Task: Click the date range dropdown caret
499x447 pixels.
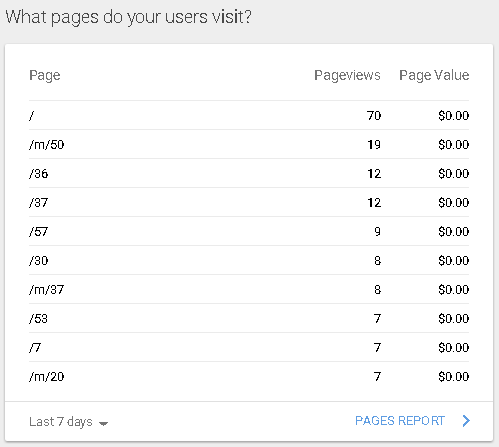Action: coord(104,423)
